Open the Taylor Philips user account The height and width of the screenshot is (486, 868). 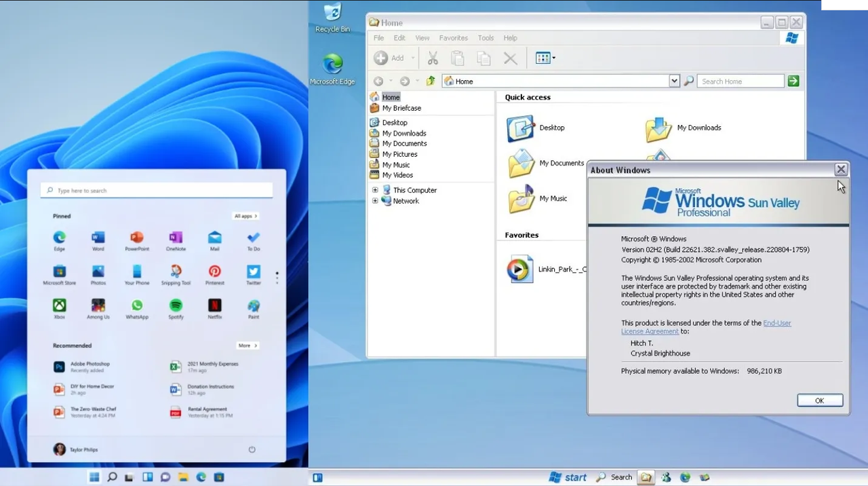click(x=76, y=449)
